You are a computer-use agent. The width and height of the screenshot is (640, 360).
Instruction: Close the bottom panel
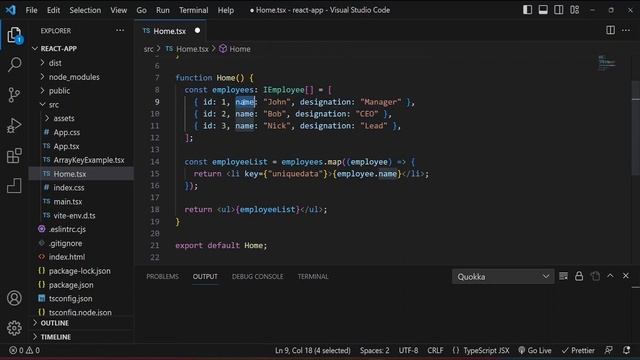click(626, 276)
